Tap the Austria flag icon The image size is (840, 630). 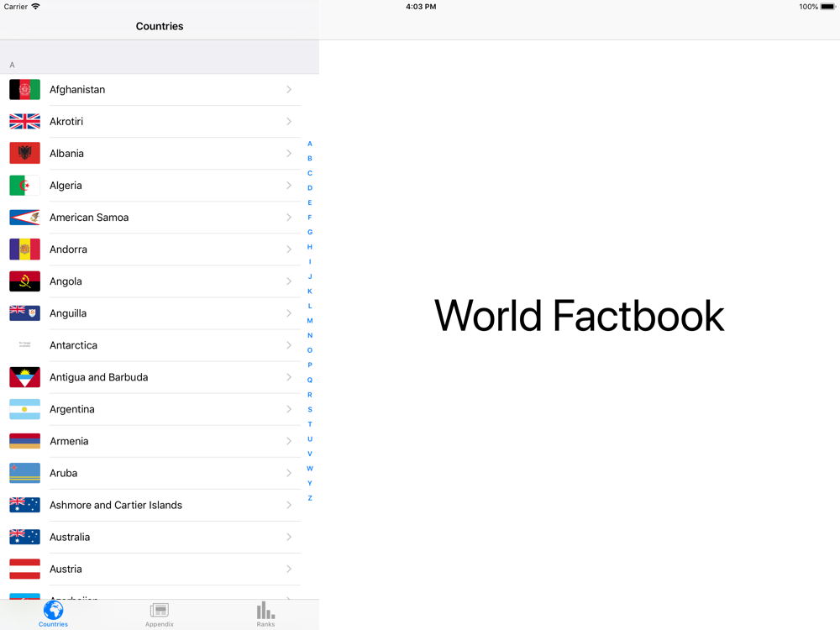(x=24, y=569)
